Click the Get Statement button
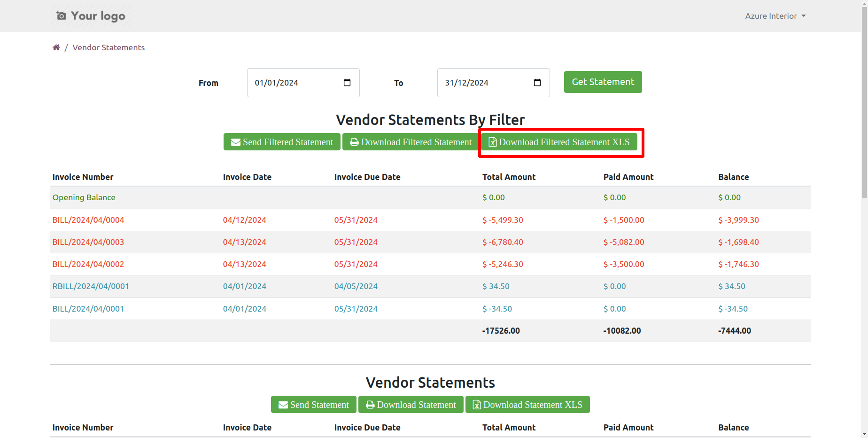 [x=603, y=82]
